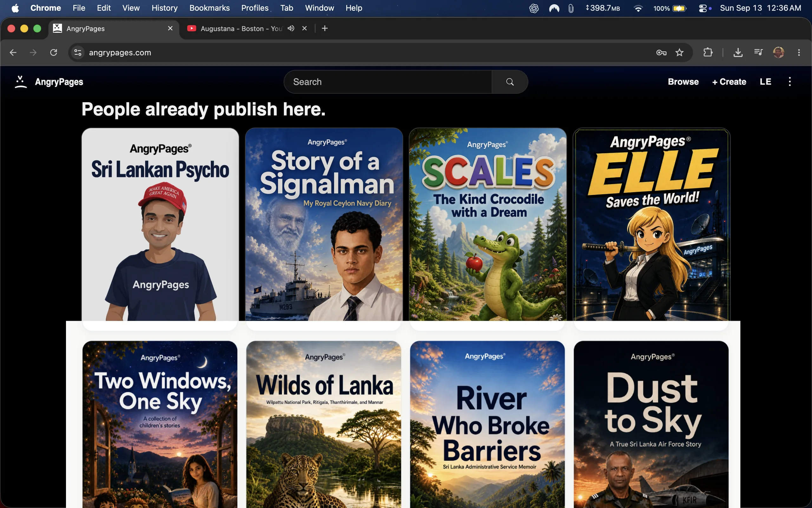812x508 pixels.
Task: Open the Tab menu
Action: point(286,8)
